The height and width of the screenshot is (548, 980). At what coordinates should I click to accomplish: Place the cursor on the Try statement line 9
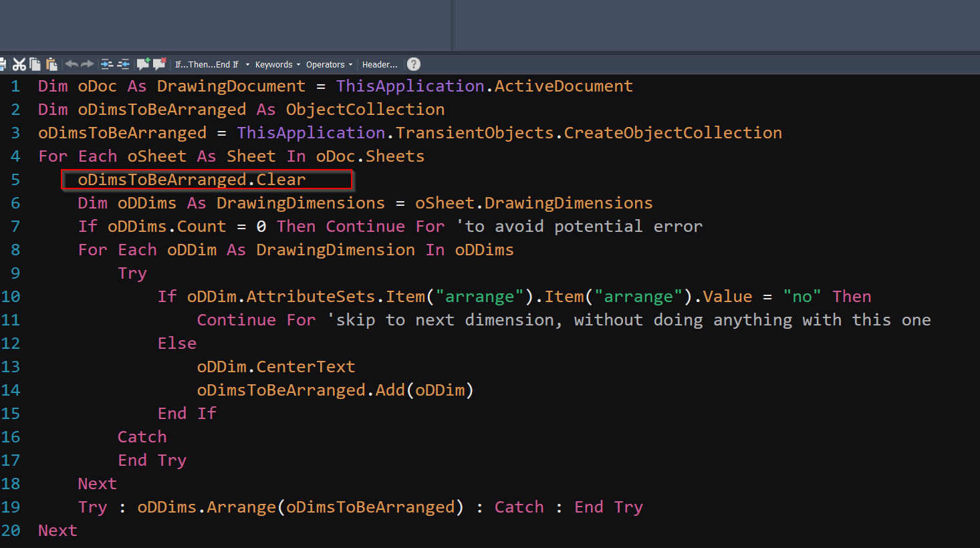[132, 273]
